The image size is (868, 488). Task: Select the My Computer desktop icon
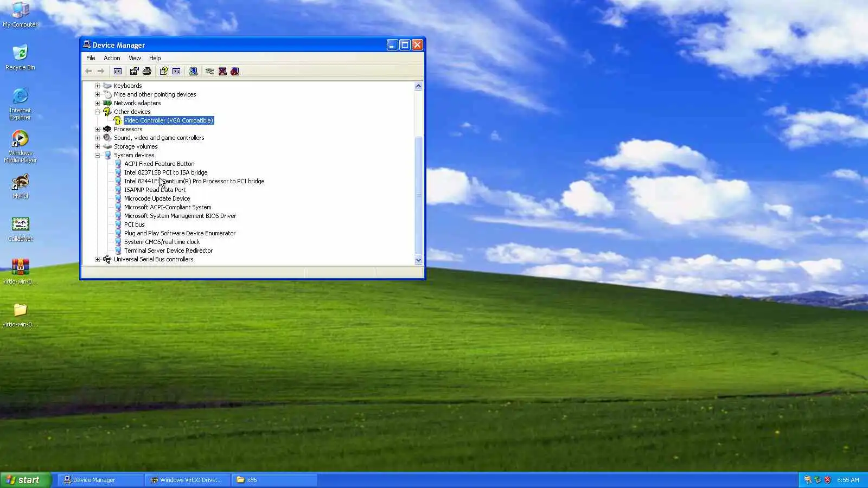coord(21,15)
